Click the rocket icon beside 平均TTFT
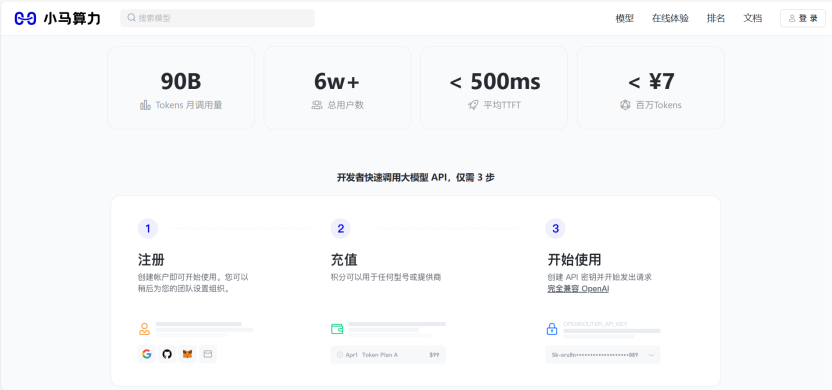 473,105
